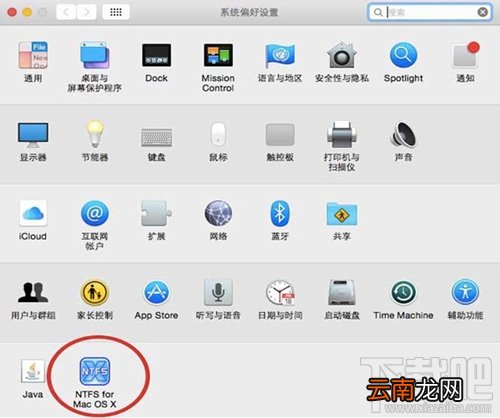Close window with the red button
This screenshot has width=500, height=418.
(12, 13)
